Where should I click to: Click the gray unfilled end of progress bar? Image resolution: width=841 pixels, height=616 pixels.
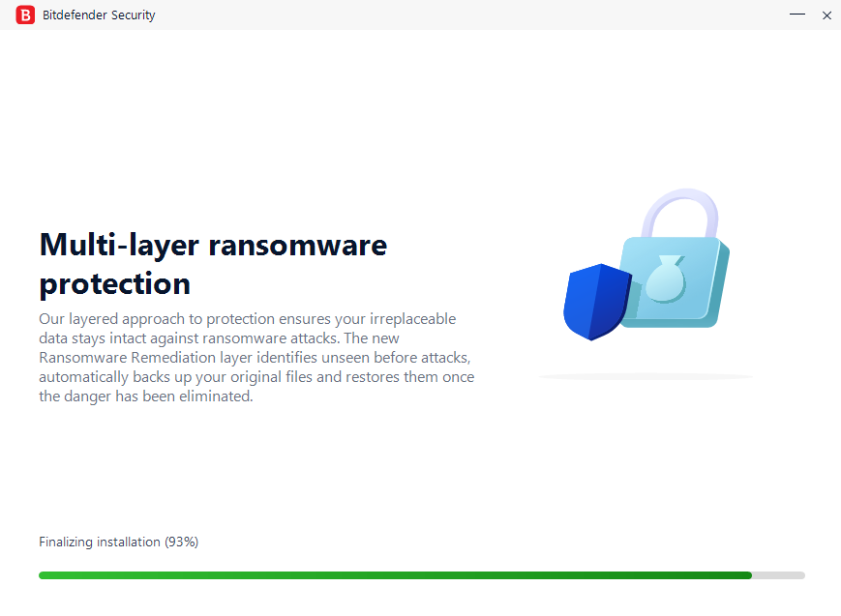pos(780,575)
